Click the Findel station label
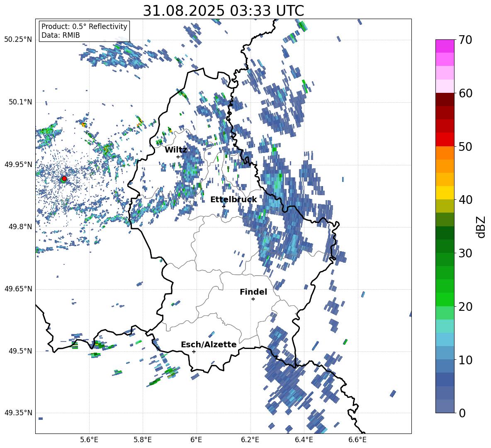Screen dimensions: 491x448 (x=253, y=292)
